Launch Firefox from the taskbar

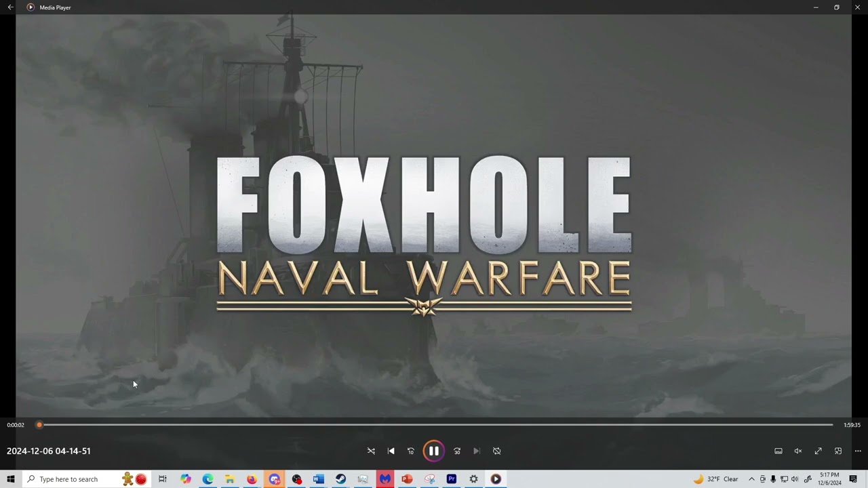252,479
